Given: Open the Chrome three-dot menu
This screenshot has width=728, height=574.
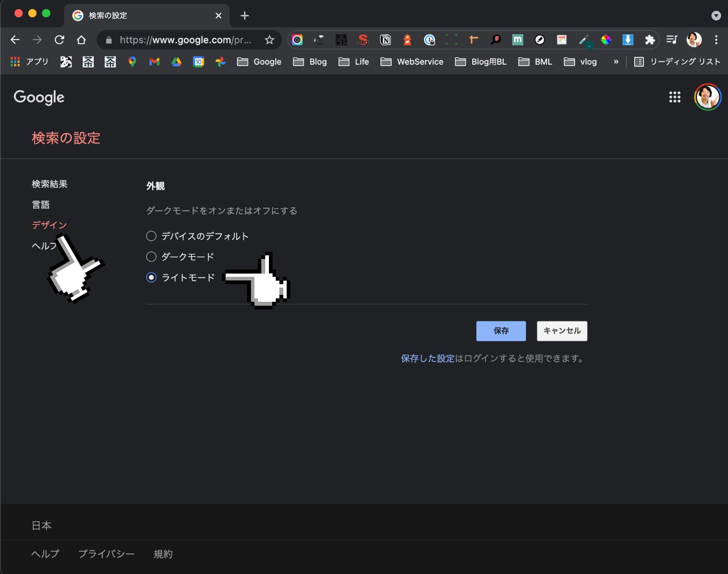Looking at the screenshot, I should tap(716, 40).
